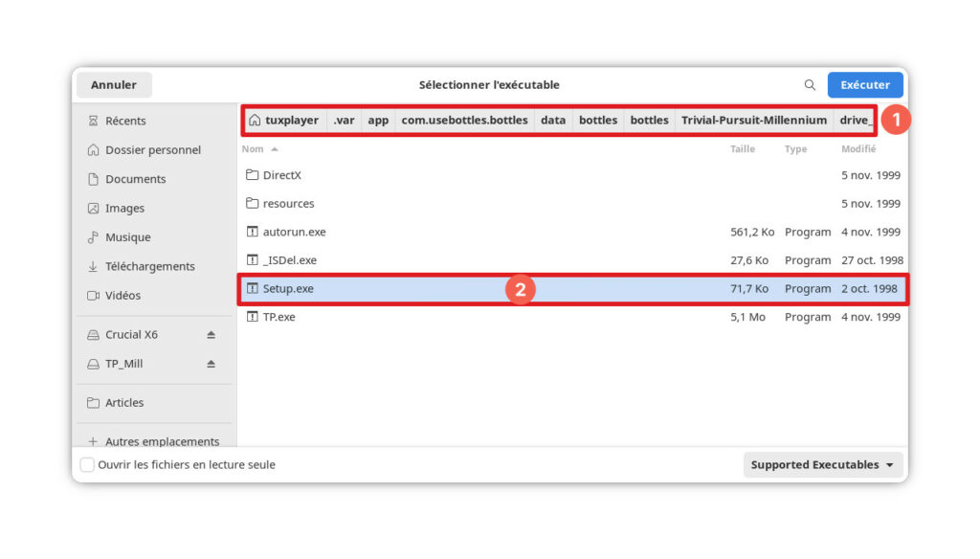Sort files by the Nom column
The width and height of the screenshot is (980, 559).
tap(253, 149)
